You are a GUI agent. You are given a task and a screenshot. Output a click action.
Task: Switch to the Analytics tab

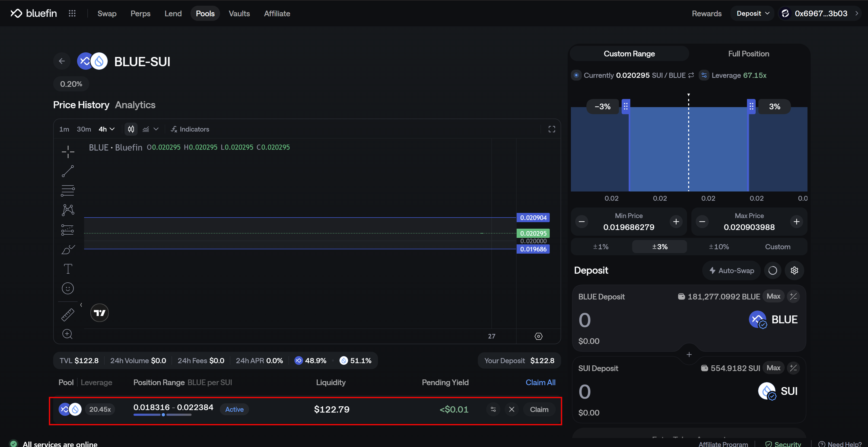point(135,105)
